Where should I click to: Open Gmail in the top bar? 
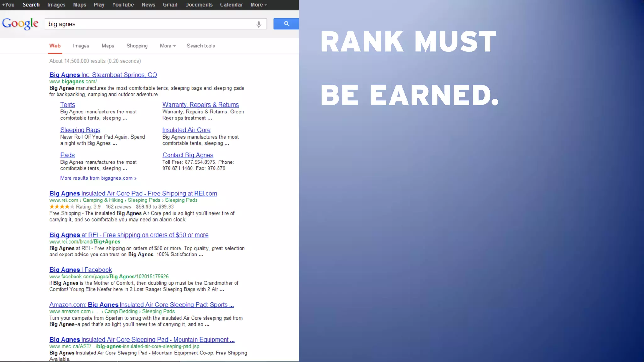click(x=170, y=5)
